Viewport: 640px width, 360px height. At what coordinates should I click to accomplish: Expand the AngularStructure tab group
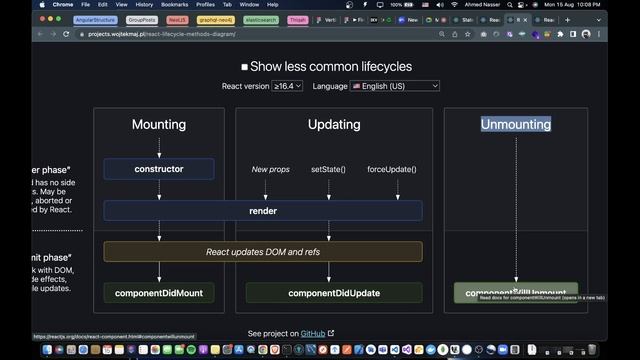pos(96,20)
